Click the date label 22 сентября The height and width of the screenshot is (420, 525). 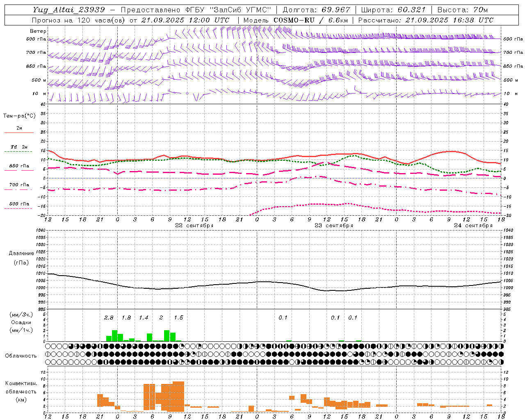(194, 226)
